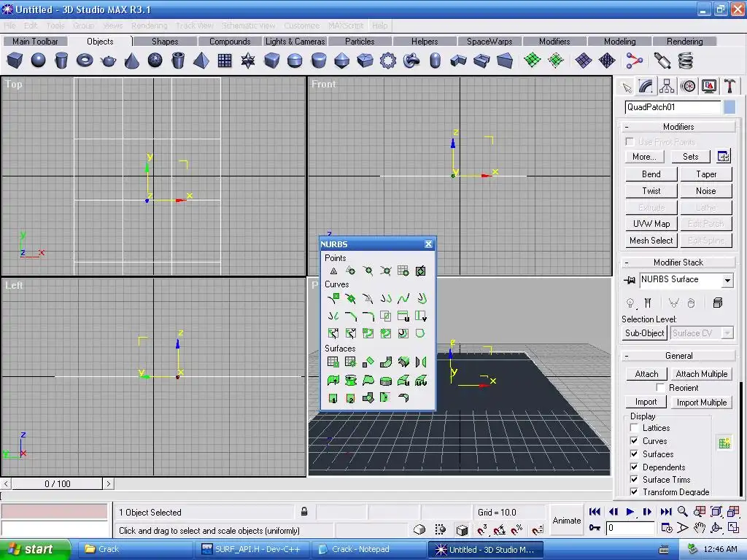Viewport: 747px width, 560px height.
Task: Uncheck Surface Trims checkbox
Action: point(634,479)
